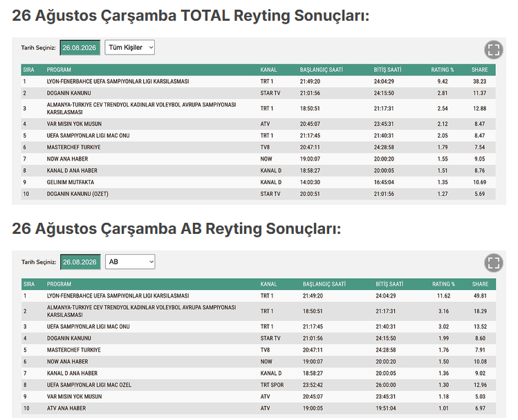Click LYON-FENERBAHCE row in TOTAL table

[259, 81]
